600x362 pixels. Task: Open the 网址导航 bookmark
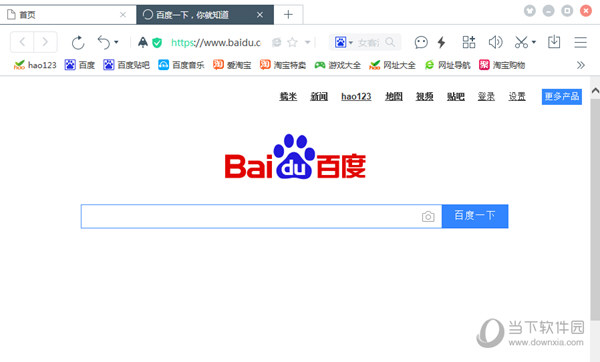click(447, 65)
